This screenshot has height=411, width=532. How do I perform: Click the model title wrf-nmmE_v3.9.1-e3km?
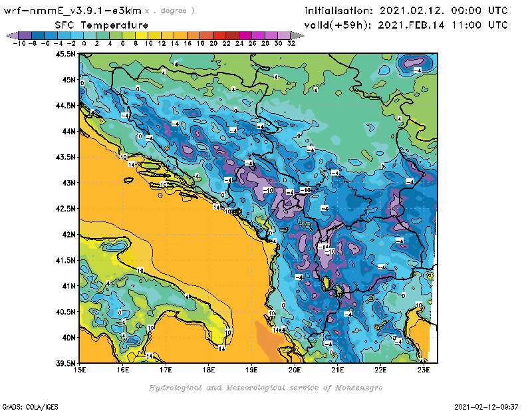tap(72, 11)
